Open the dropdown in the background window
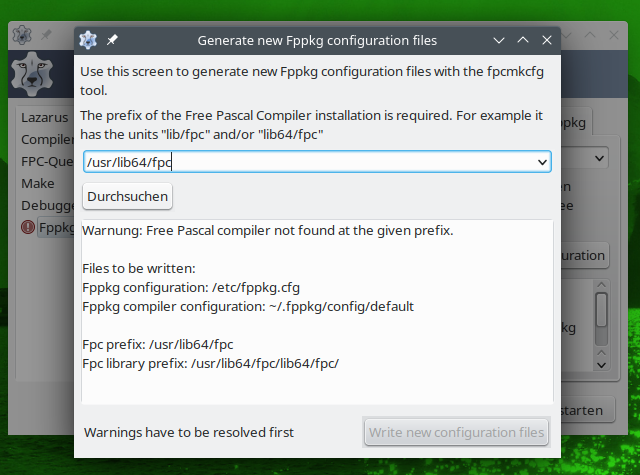This screenshot has height=475, width=640. click(x=599, y=158)
